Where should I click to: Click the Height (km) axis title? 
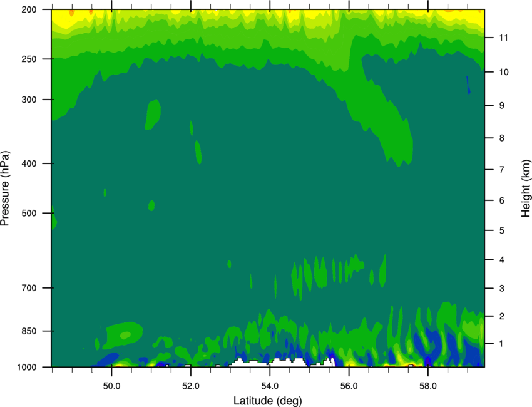click(x=526, y=188)
